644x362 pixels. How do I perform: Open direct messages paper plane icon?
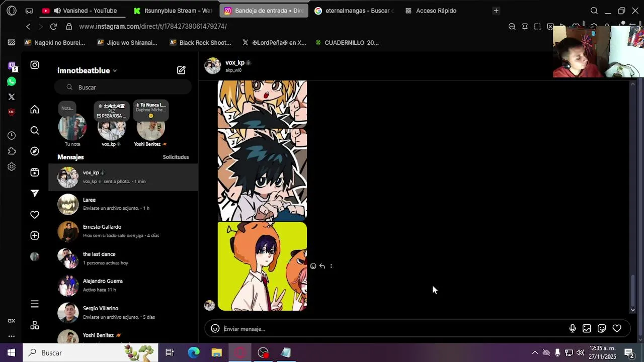coord(35,193)
